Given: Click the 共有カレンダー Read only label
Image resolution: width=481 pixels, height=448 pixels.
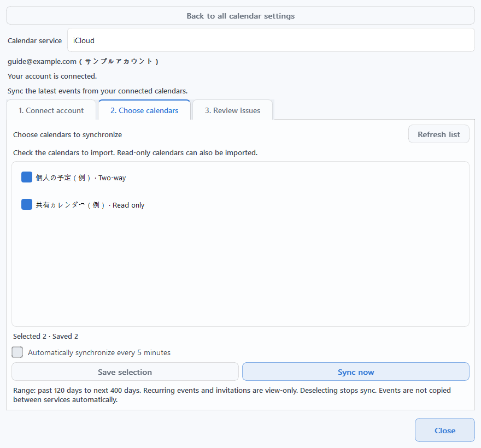Looking at the screenshot, I should click(90, 205).
